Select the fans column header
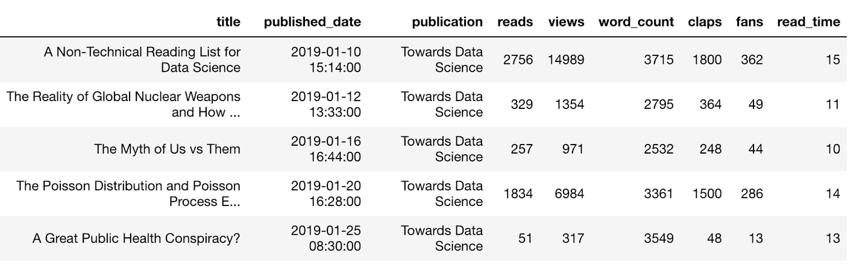The height and width of the screenshot is (268, 868). click(x=749, y=22)
